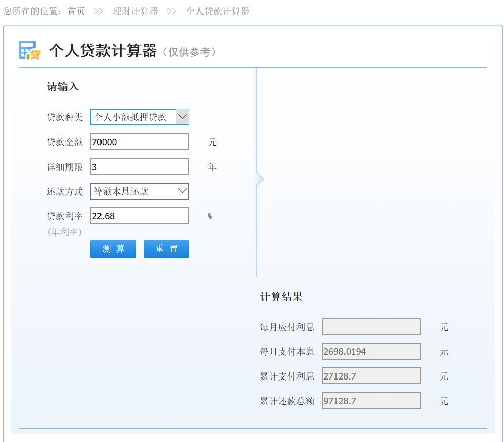Open the 个人贷款计算器 breadcrumb entry
Viewport: 504px width, 442px height.
pyautogui.click(x=216, y=10)
